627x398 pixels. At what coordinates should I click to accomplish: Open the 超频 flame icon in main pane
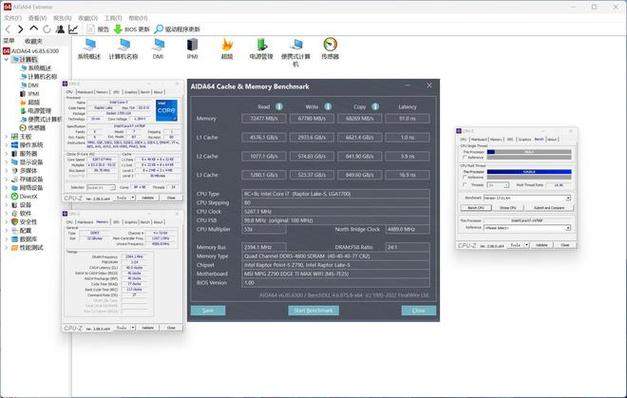click(227, 49)
